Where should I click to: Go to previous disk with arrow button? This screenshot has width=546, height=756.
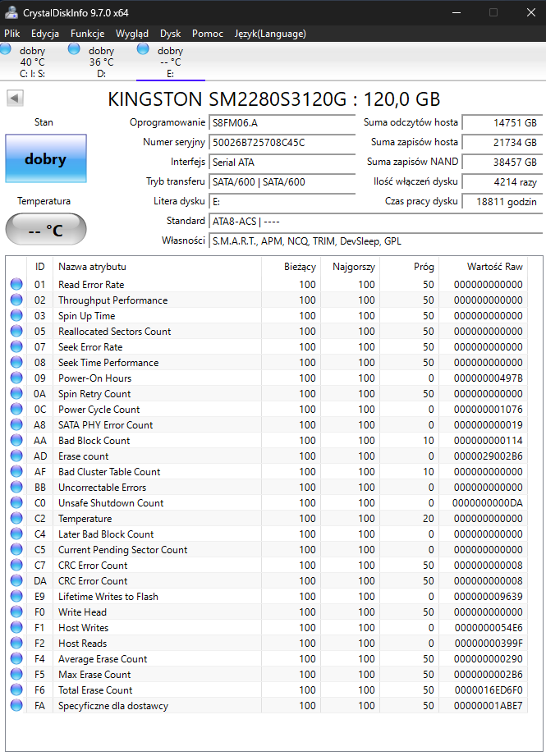click(15, 99)
